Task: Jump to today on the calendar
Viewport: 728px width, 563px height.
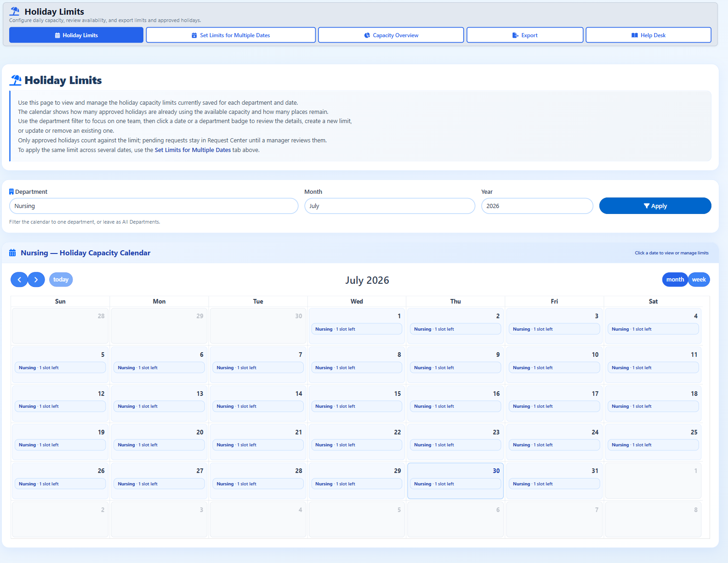Action: coord(61,280)
